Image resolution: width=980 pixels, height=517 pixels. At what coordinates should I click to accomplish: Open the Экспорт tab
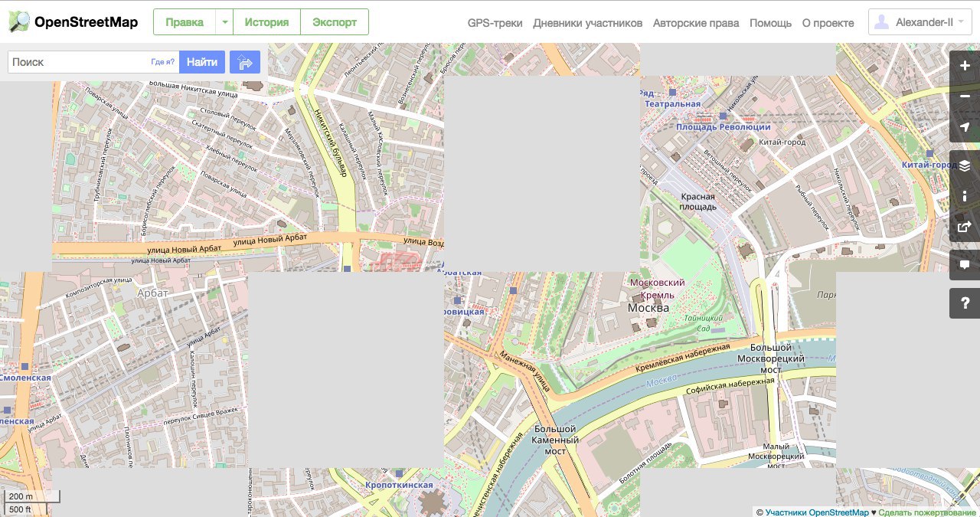click(335, 22)
